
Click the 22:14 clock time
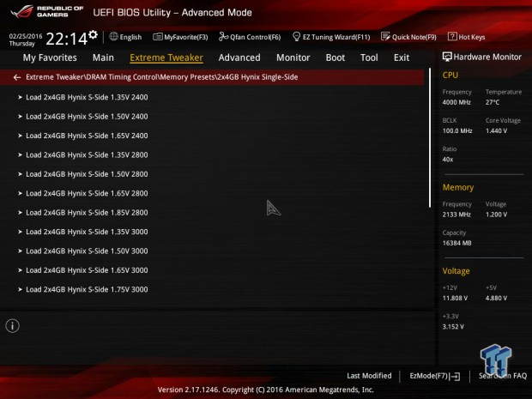(x=67, y=39)
